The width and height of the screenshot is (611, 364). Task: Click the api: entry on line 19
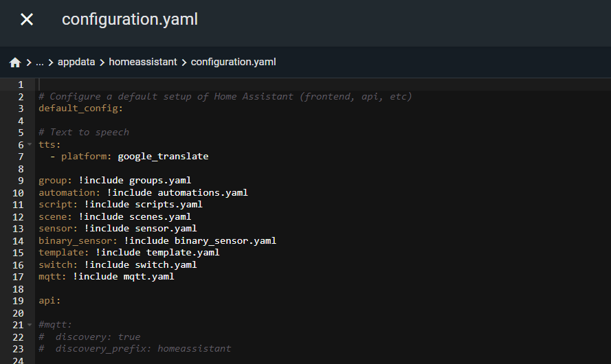[49, 301]
